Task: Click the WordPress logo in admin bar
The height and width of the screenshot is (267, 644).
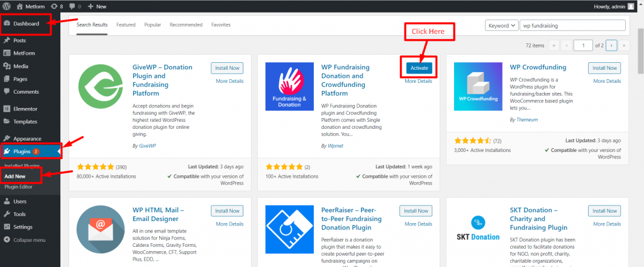Action: (x=6, y=6)
